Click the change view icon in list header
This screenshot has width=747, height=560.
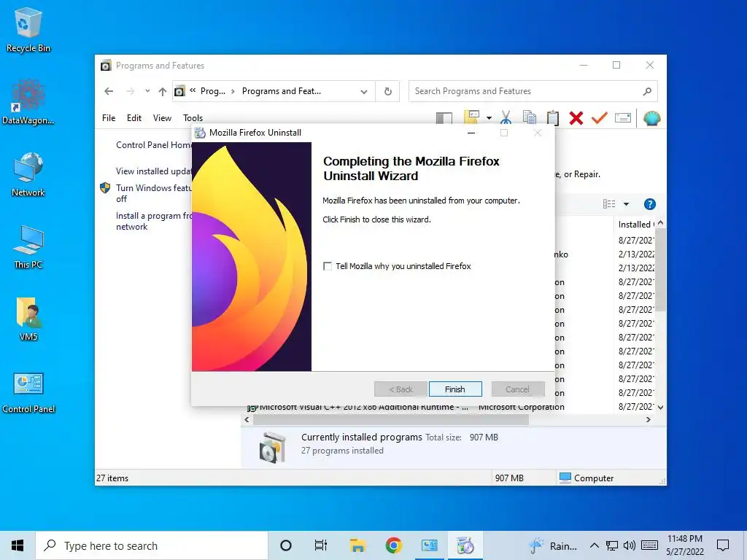click(609, 204)
